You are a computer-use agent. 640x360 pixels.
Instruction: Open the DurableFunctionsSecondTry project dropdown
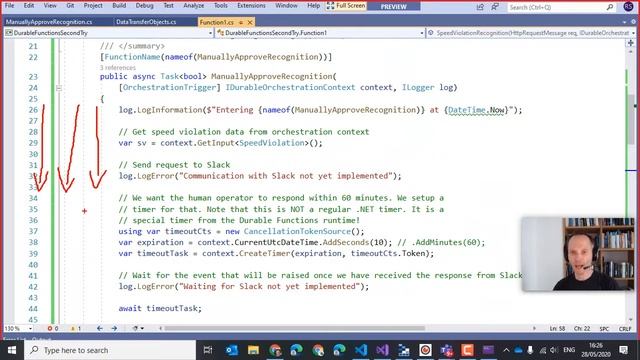pos(109,33)
